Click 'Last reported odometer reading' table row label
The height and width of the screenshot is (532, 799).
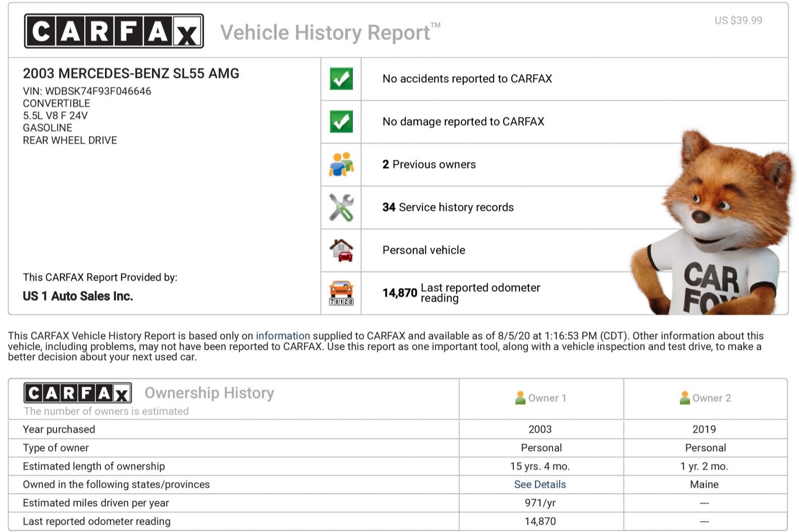pyautogui.click(x=96, y=521)
